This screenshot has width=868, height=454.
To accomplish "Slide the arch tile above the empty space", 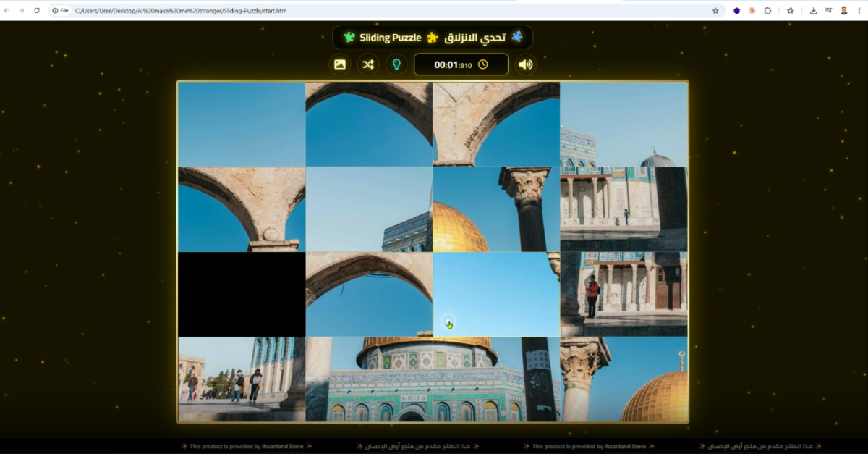I will 242,209.
